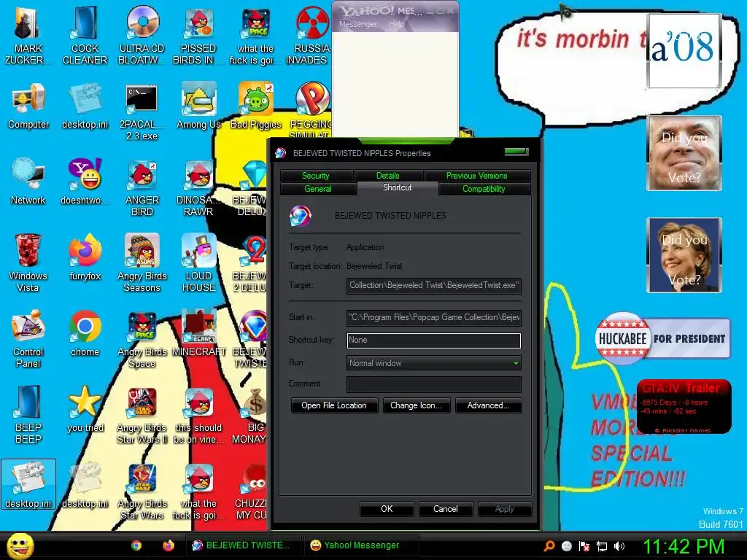Select the DINOSA... RAWR desktop icon
Image resolution: width=747 pixels, height=560 pixels.
coord(198,187)
